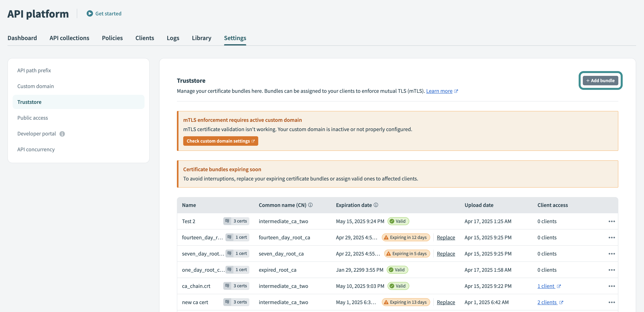Click the Add bundle button
644x312 pixels.
600,81
